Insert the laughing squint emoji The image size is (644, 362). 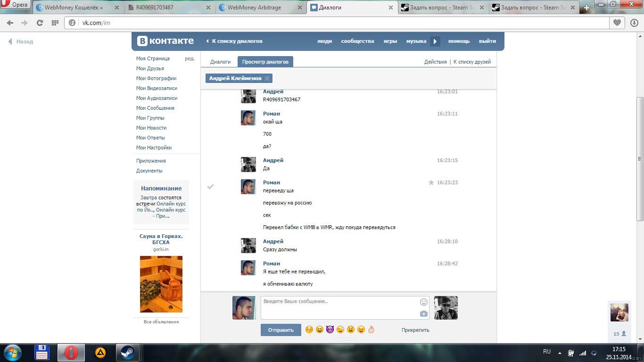(x=320, y=329)
